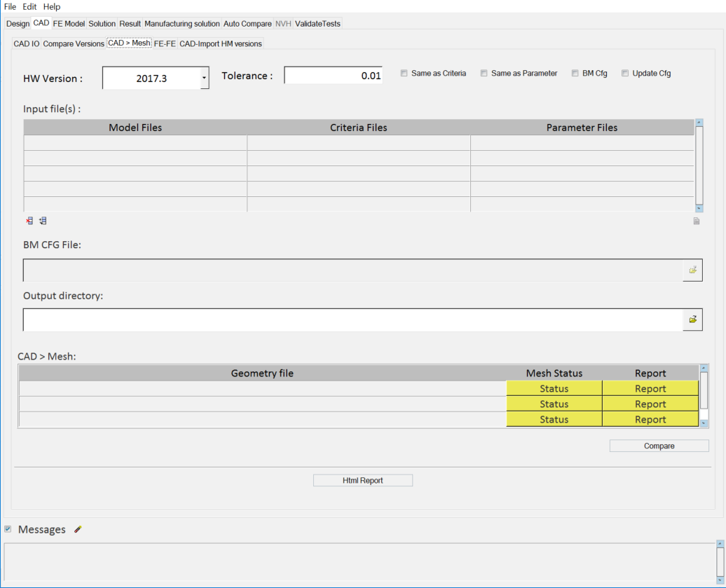Click the red row icon below input files table
This screenshot has height=588, width=726.
tap(29, 221)
